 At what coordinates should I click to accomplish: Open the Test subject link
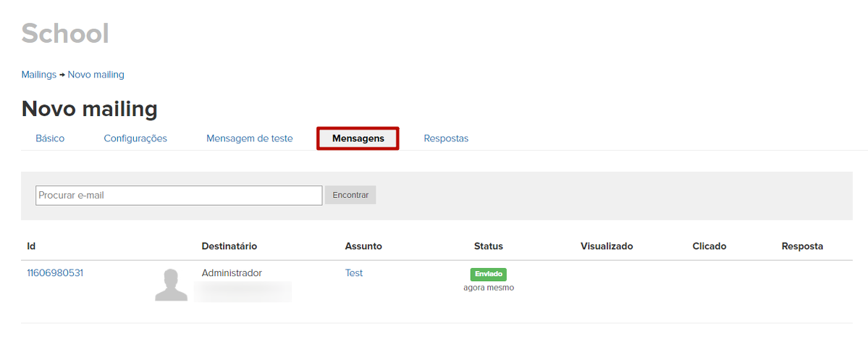click(354, 273)
